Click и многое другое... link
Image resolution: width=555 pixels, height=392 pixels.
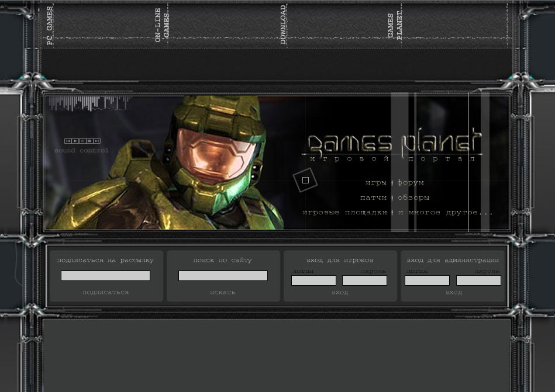[445, 213]
